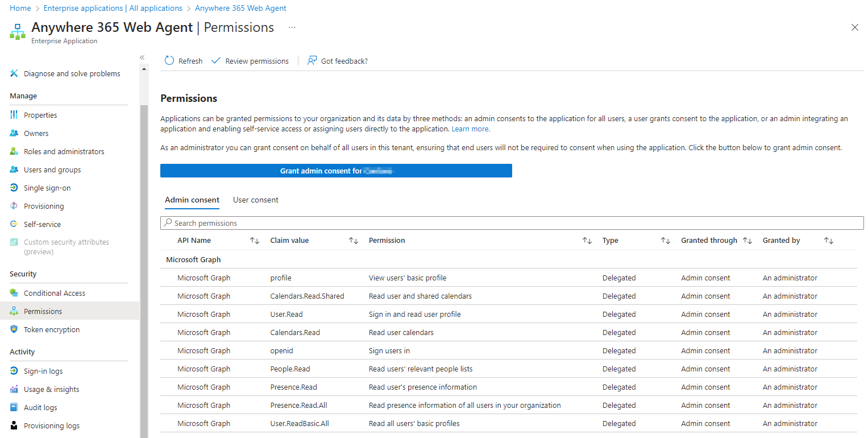Click inside the Search permissions field
Screen dimensions: 868x438
point(512,223)
